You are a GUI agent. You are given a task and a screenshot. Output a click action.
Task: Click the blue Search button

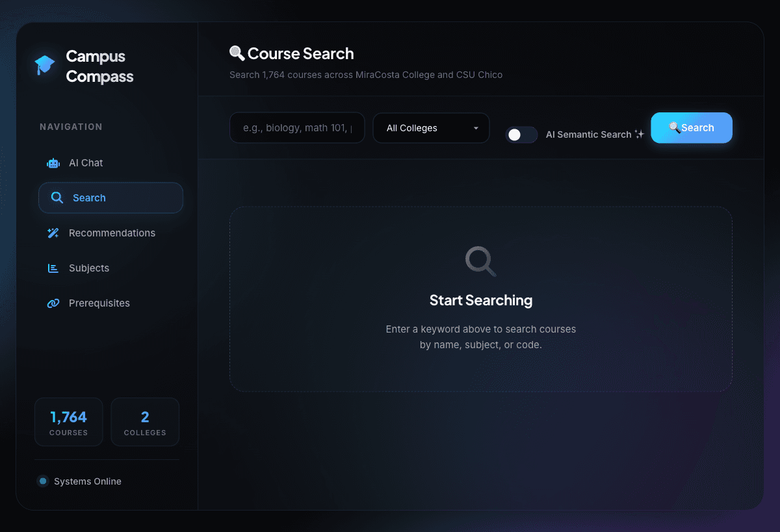(692, 128)
